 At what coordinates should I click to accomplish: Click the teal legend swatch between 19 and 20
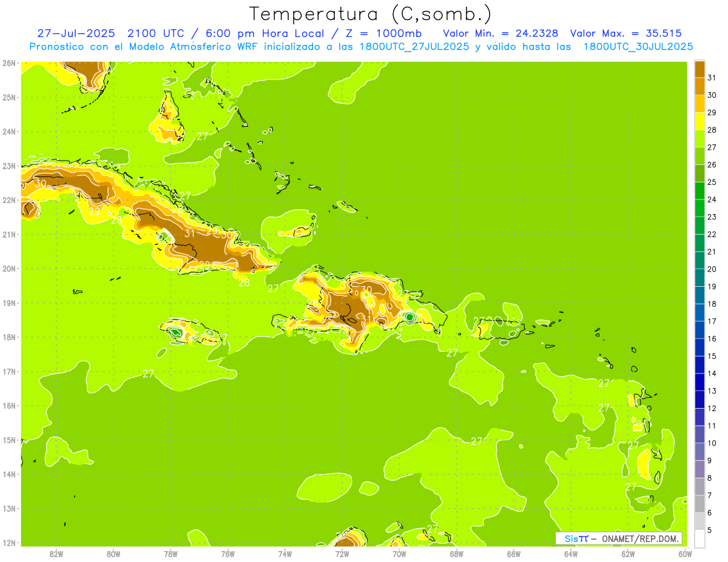pos(699,278)
